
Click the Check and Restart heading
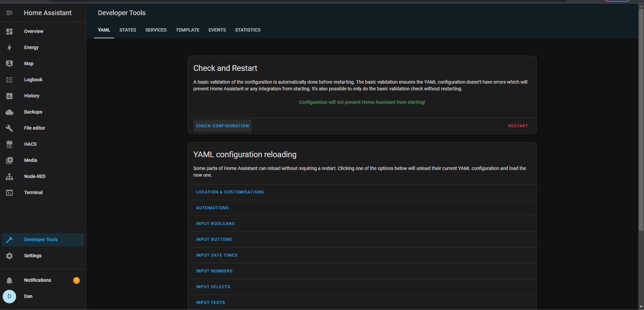[x=225, y=68]
